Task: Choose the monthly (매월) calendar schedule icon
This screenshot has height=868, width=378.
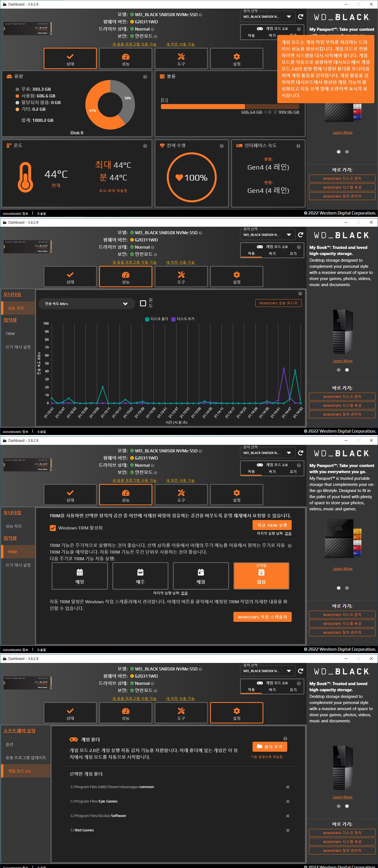Action: (x=201, y=572)
